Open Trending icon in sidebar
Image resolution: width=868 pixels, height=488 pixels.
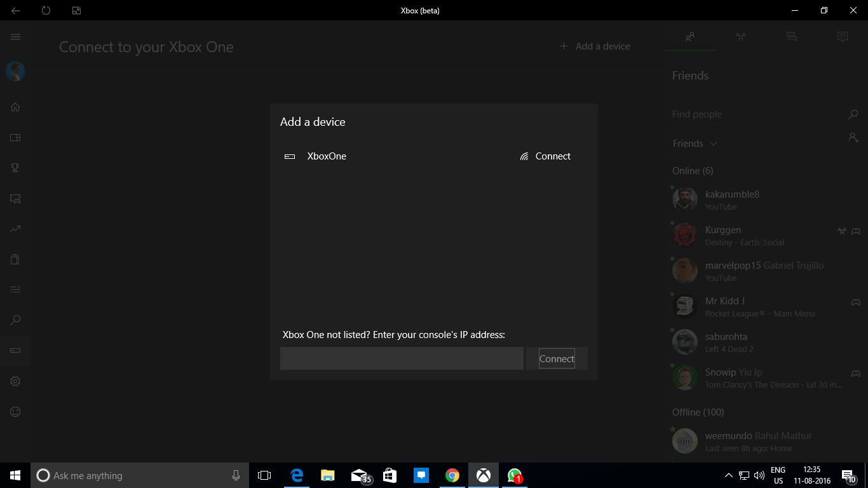(x=15, y=229)
